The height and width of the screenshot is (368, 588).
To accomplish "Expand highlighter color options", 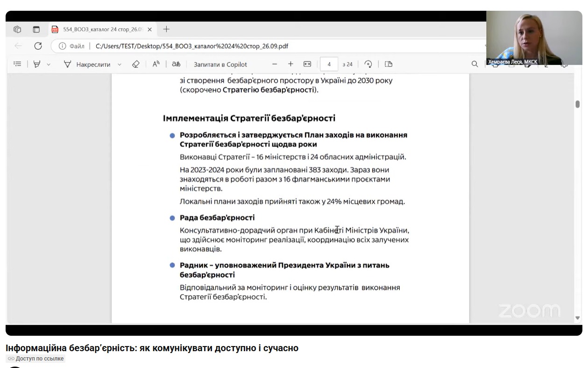I will pyautogui.click(x=49, y=65).
